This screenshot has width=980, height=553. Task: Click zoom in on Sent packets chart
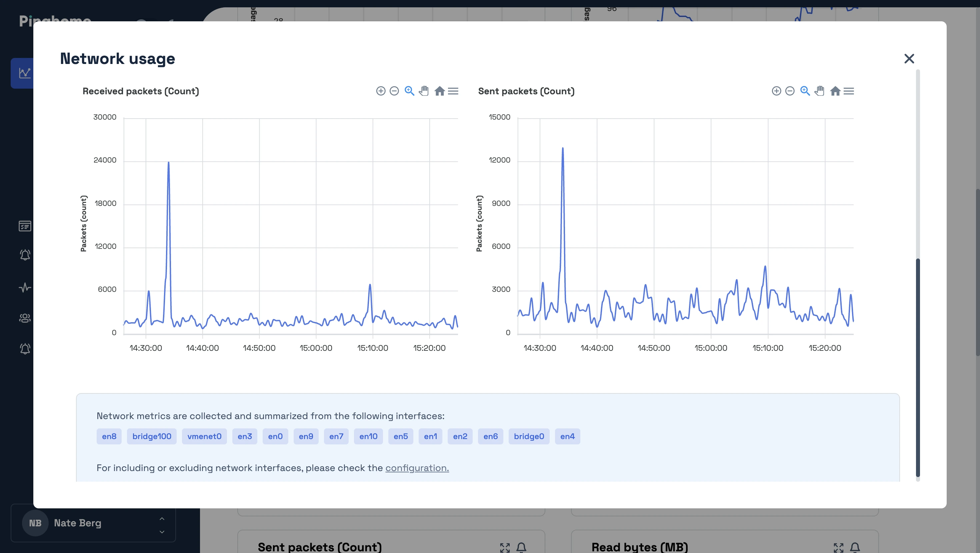(776, 91)
